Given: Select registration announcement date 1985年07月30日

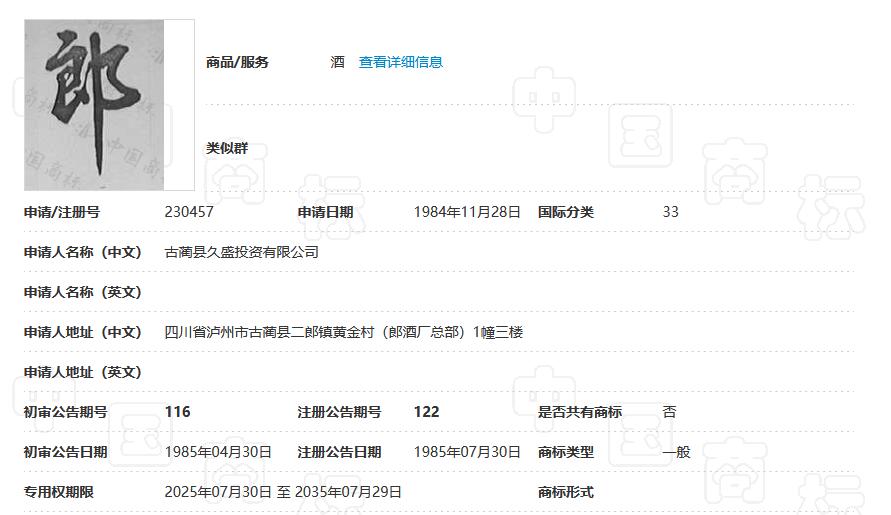Looking at the screenshot, I should coord(467,452).
